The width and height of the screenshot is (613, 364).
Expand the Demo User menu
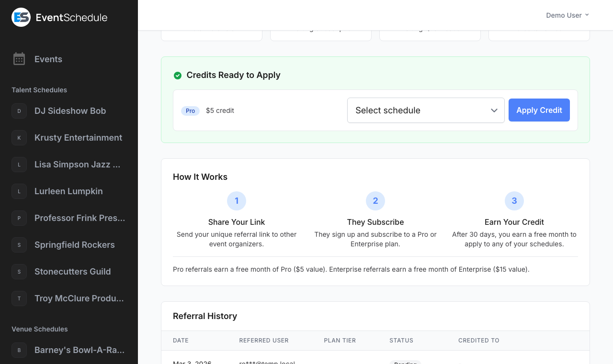click(567, 15)
